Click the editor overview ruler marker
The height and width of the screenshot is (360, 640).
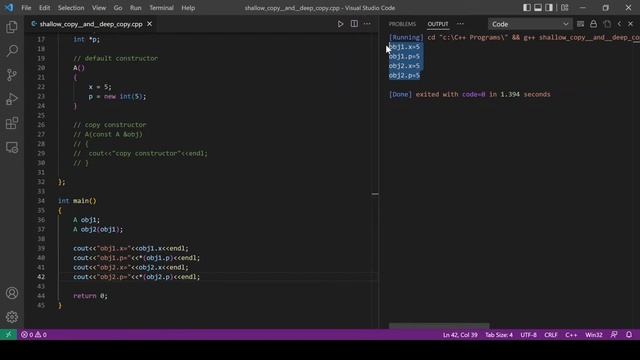375,194
